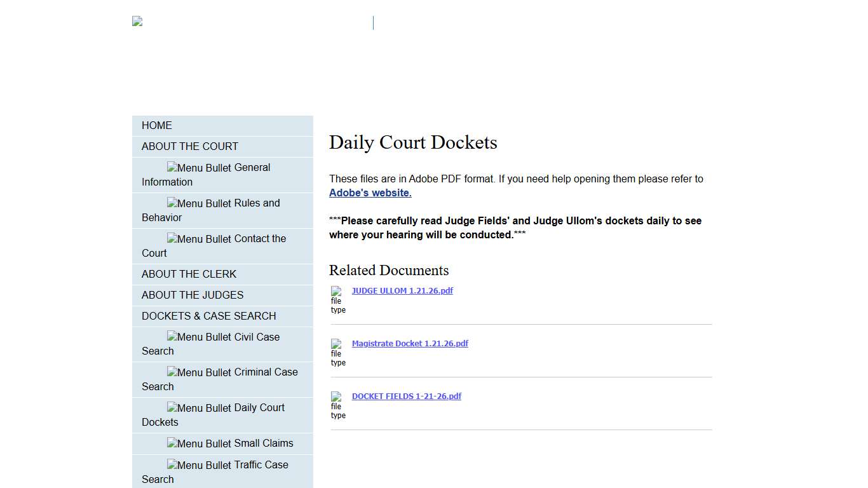Expand the DOCKETS & CASE SEARCH section
868x488 pixels.
[209, 316]
